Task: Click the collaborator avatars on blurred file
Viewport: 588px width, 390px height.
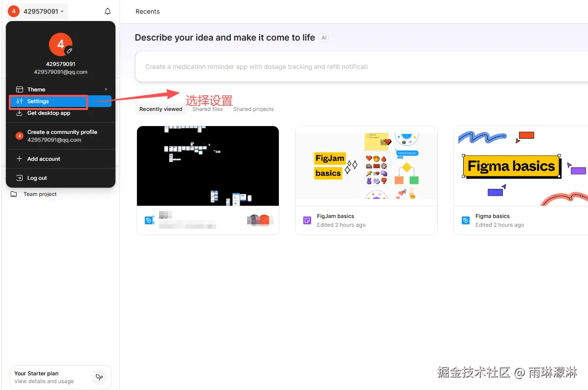Action: tap(259, 220)
